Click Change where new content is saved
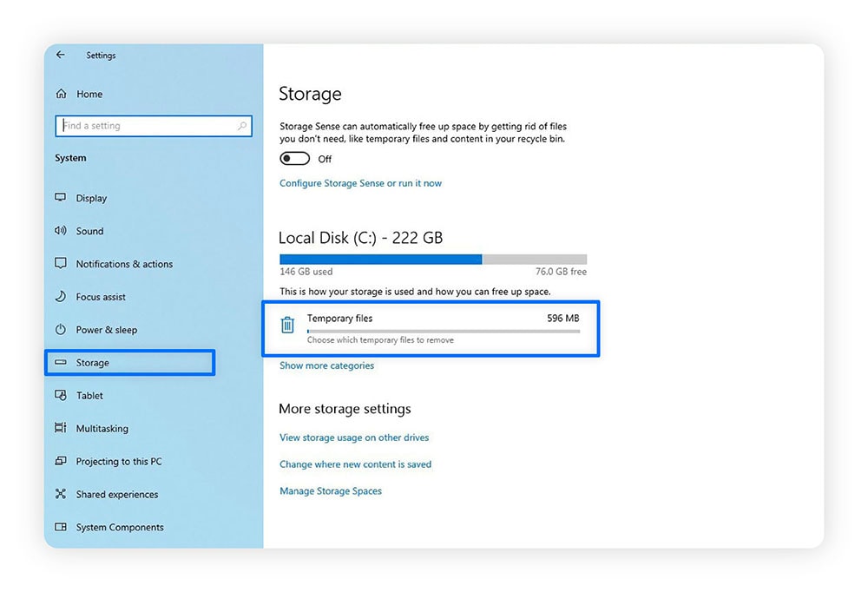The image size is (868, 592). tap(356, 464)
